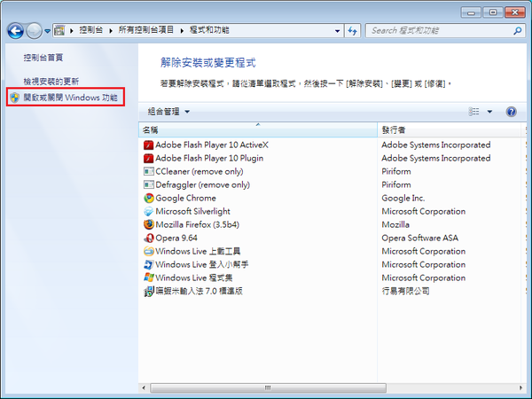Select the 'Microsoft Silverlight' entry text

[192, 211]
